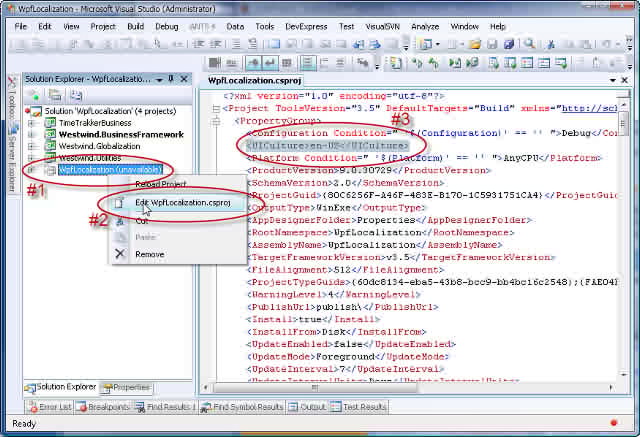This screenshot has height=437, width=640.
Task: Follow the http://sch... xmlns link
Action: 589,109
